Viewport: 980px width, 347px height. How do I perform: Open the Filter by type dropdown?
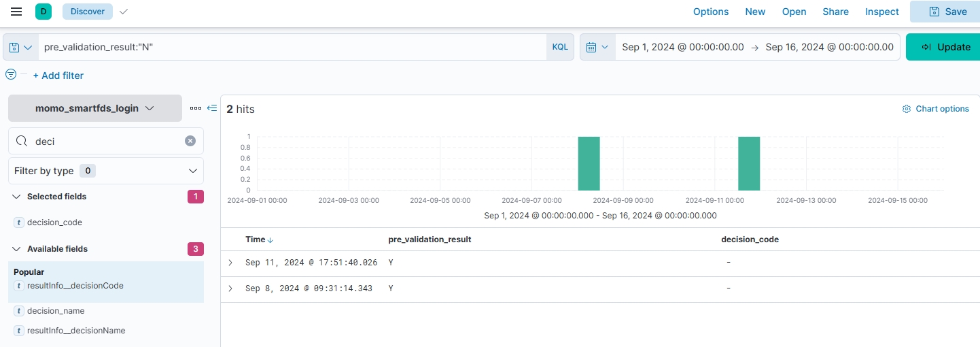(x=105, y=171)
